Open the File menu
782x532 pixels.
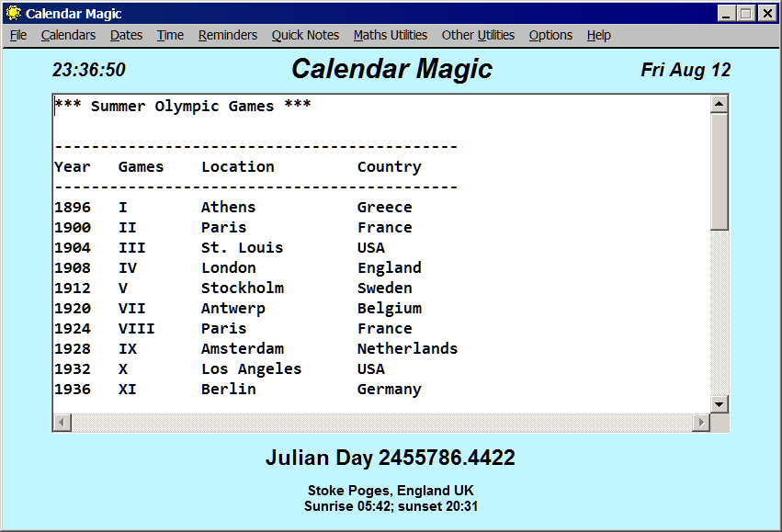[18, 35]
